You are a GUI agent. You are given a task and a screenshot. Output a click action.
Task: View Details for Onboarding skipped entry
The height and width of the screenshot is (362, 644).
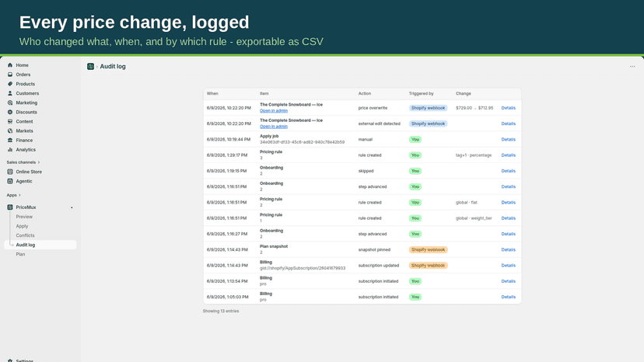coord(508,171)
